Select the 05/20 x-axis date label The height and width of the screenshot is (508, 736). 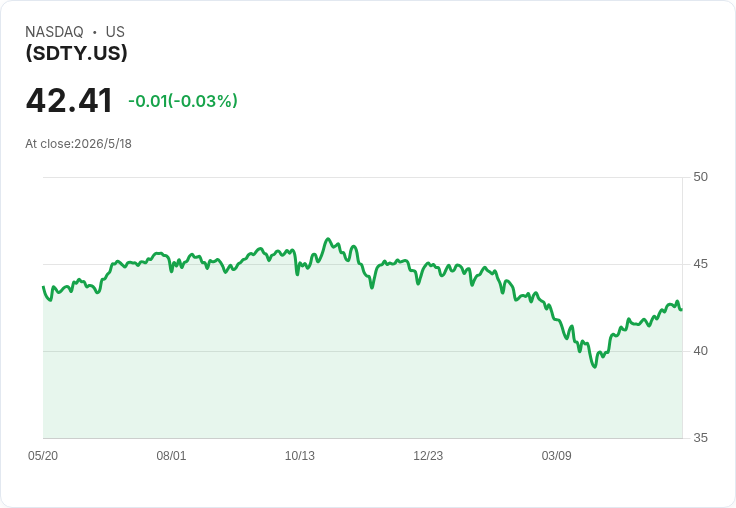[x=43, y=455]
